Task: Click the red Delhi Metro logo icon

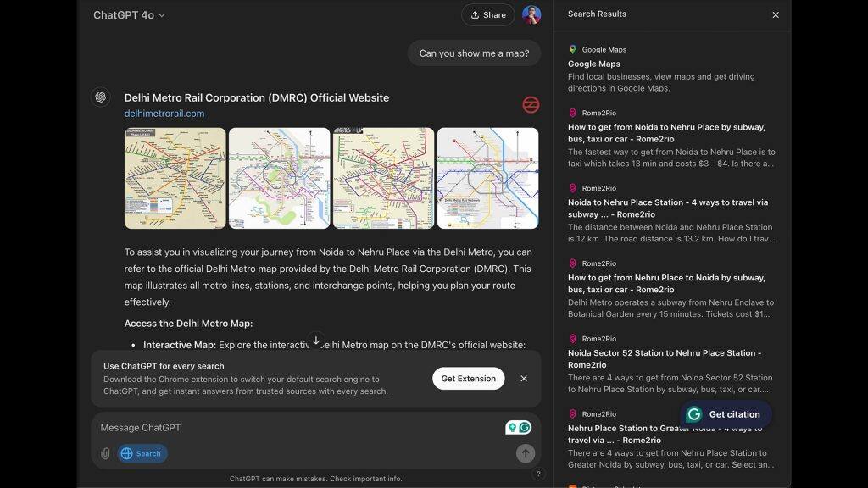Action: pyautogui.click(x=531, y=104)
